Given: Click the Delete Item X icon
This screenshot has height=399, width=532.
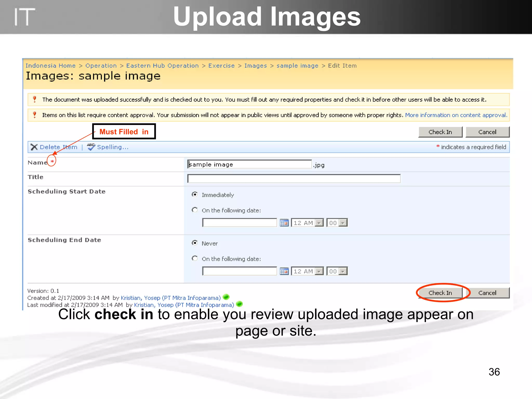Looking at the screenshot, I should [x=34, y=147].
